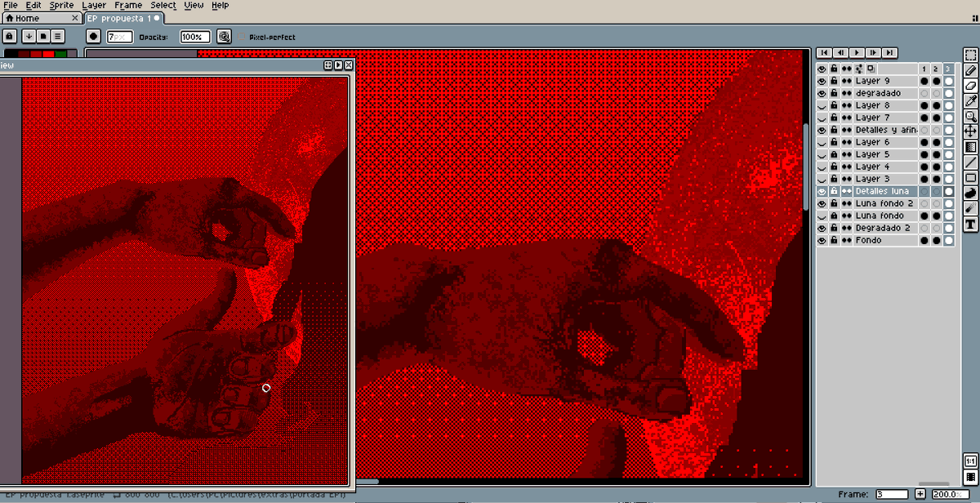
Task: Hide Layer 9 via its eye icon
Action: 822,81
